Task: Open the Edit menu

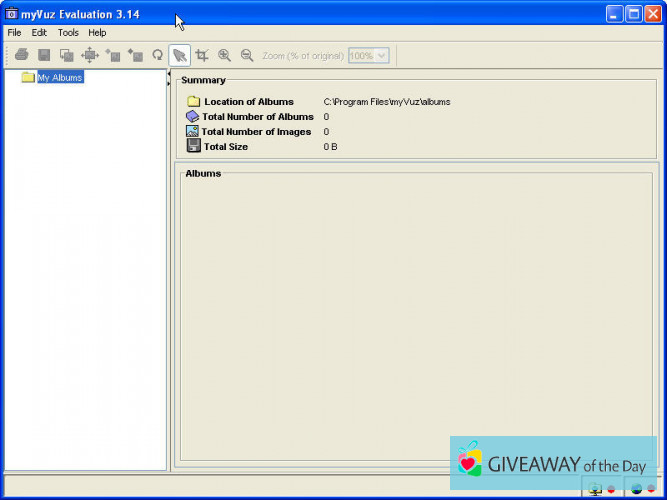Action: (39, 33)
